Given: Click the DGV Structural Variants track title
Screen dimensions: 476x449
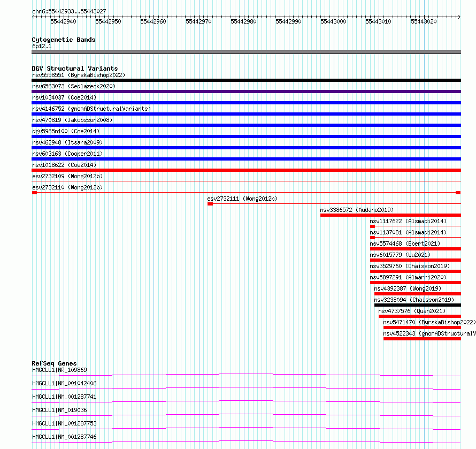Looking at the screenshot, I should click(75, 69).
